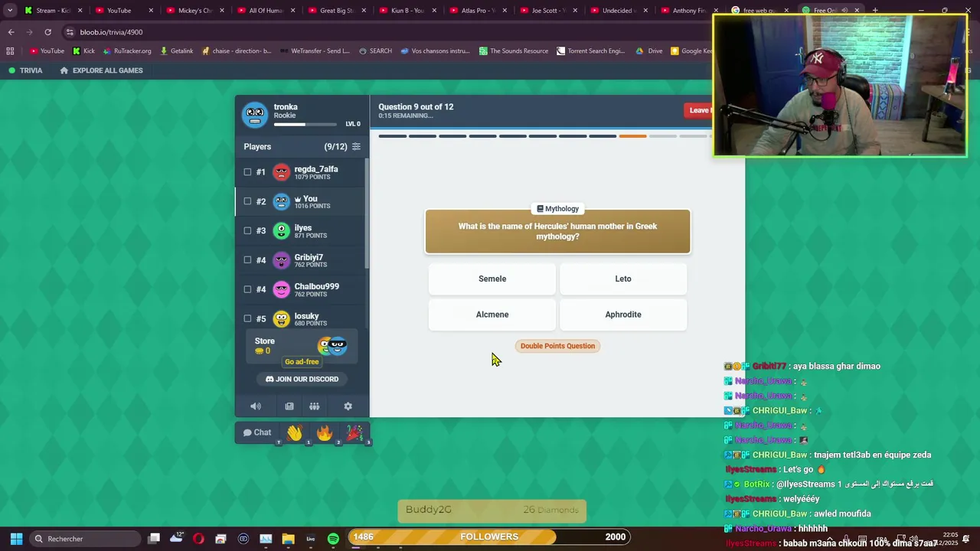Open Task View on taskbar
Viewport: 980px width, 551px height.
pos(154,539)
